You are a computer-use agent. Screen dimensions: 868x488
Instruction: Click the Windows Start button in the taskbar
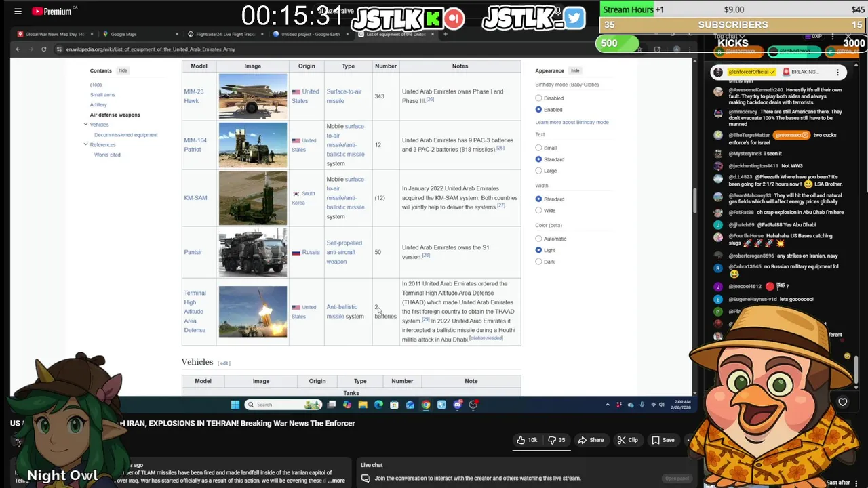(x=235, y=405)
